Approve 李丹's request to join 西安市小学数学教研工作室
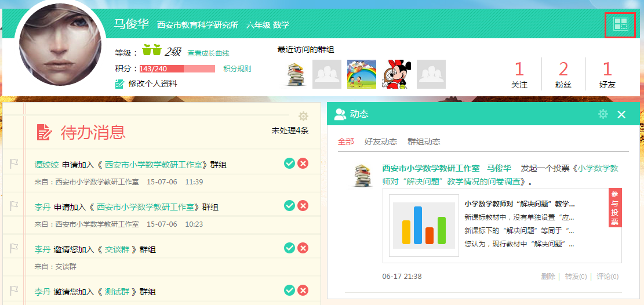Image resolution: width=644 pixels, height=305 pixels. point(290,205)
